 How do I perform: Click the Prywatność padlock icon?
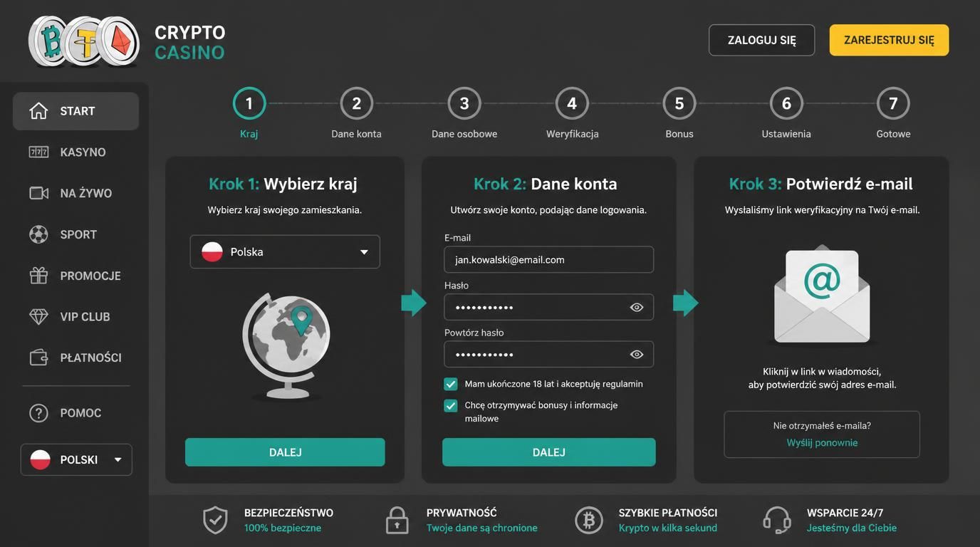(397, 520)
